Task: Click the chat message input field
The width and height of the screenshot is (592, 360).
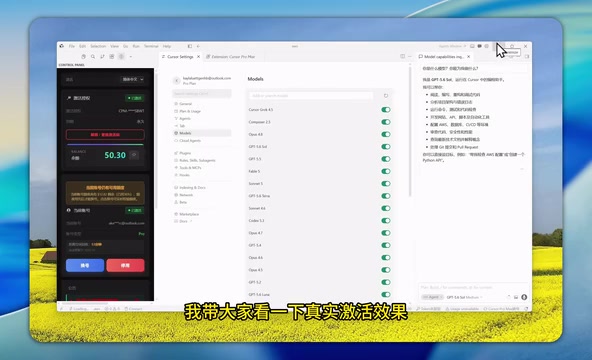Action: pos(472,288)
